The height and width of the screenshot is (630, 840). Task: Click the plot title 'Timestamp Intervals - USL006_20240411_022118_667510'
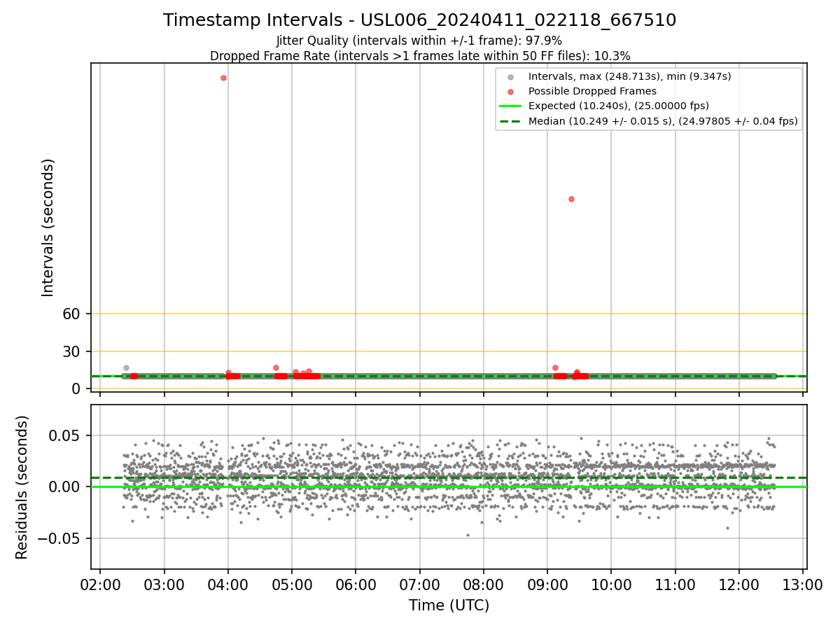[x=420, y=20]
